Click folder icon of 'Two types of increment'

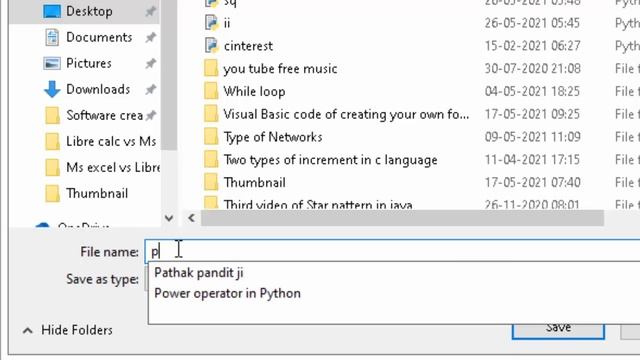211,160
